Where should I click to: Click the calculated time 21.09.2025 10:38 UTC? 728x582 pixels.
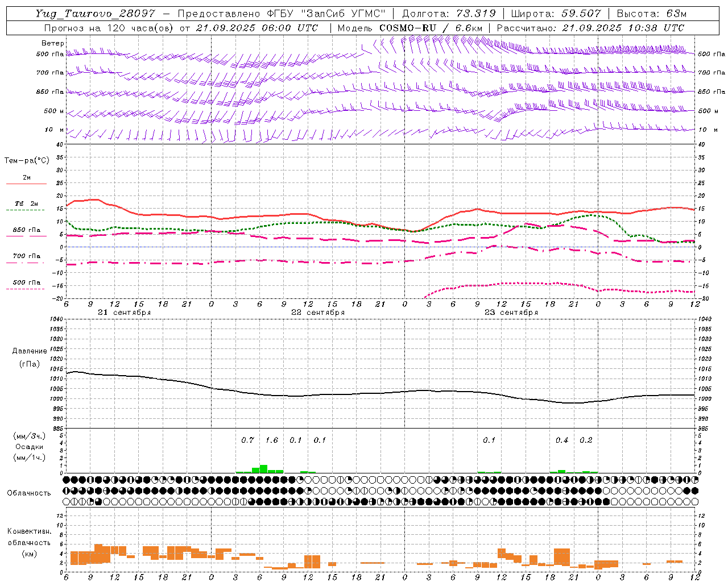pos(623,28)
